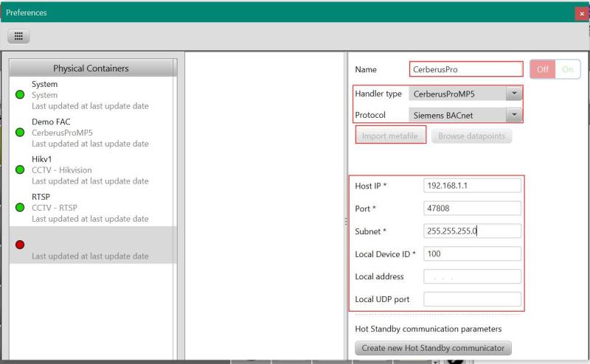Image resolution: width=590 pixels, height=364 pixels.
Task: Click the Local UDP port field
Action: [x=472, y=299]
